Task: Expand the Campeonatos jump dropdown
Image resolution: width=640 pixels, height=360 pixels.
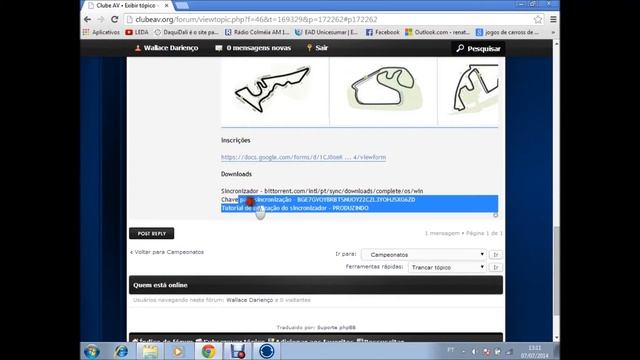Action: (424, 255)
